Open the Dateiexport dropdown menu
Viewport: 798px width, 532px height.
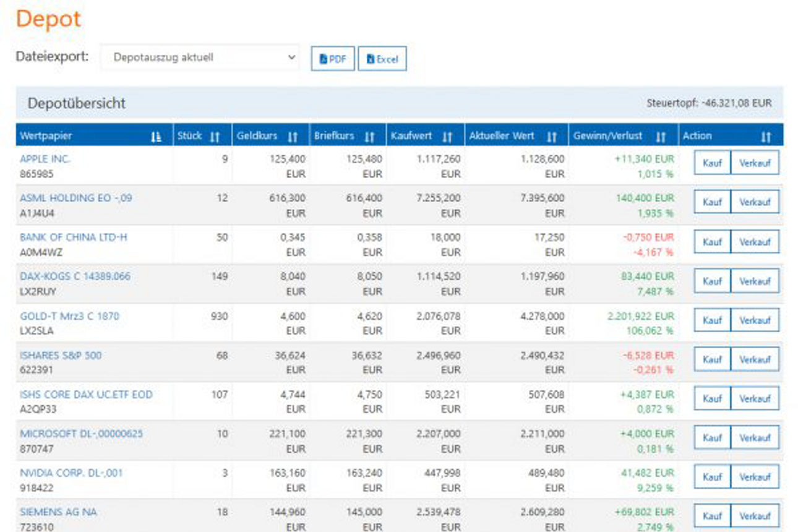200,58
